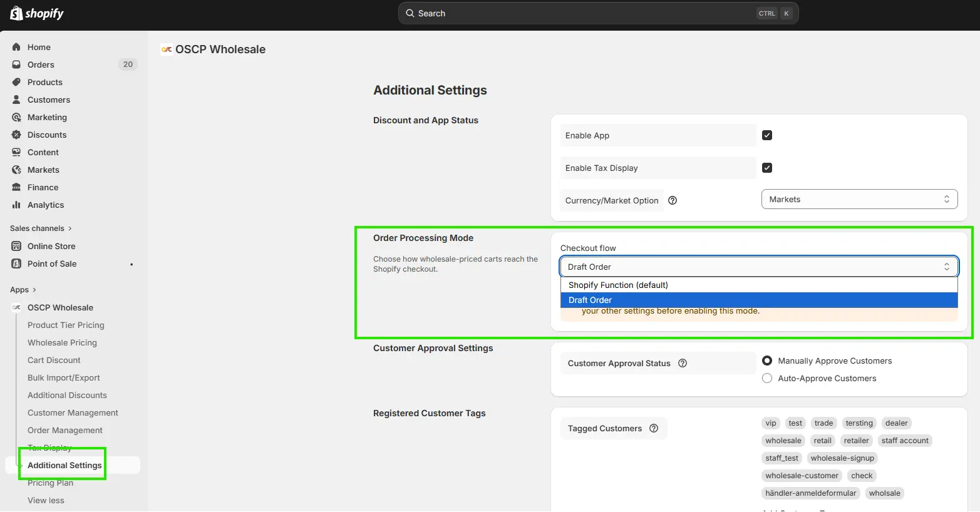Screen dimensions: 980x512
Task: Open Customer Management page
Action: [73, 412]
